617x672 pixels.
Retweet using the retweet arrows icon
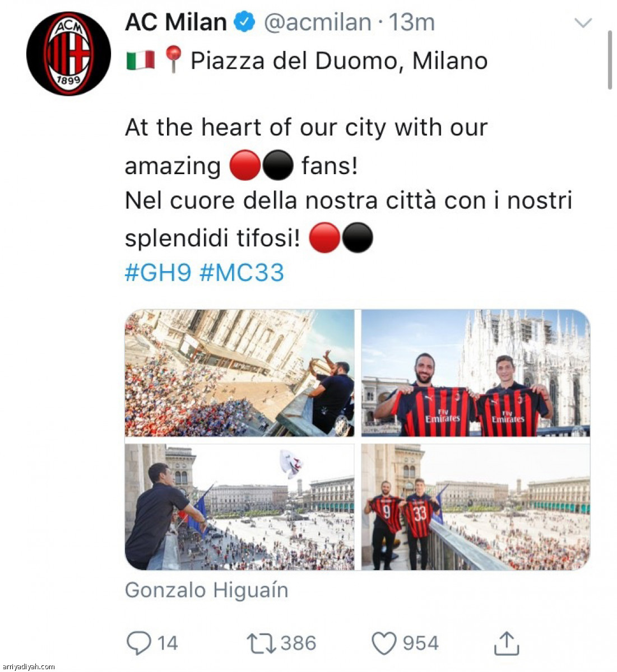click(x=262, y=643)
